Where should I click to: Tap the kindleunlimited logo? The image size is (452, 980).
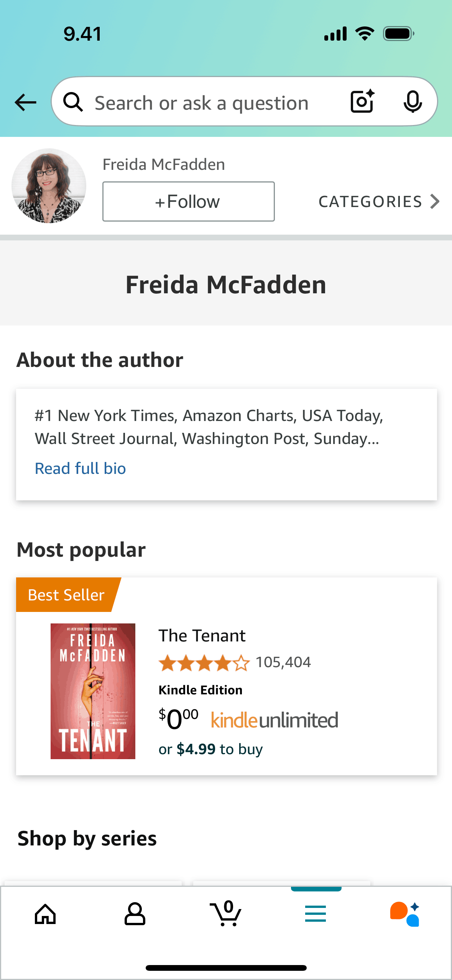(274, 720)
